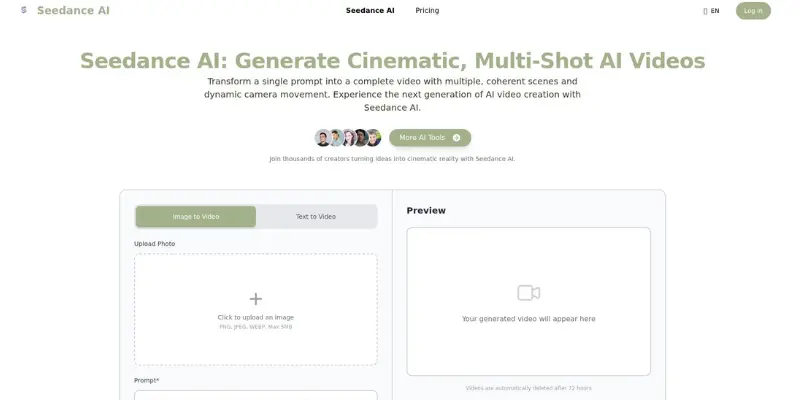This screenshot has width=800, height=400.
Task: Click 'Click to upload an image' text
Action: (x=256, y=317)
